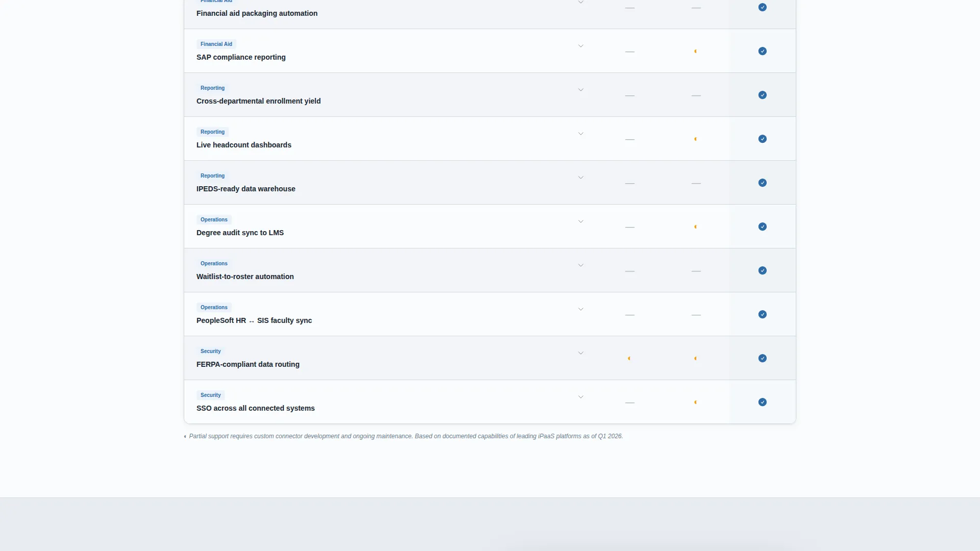Click the blue checkmark in the SAP compliance reporting row

point(762,51)
